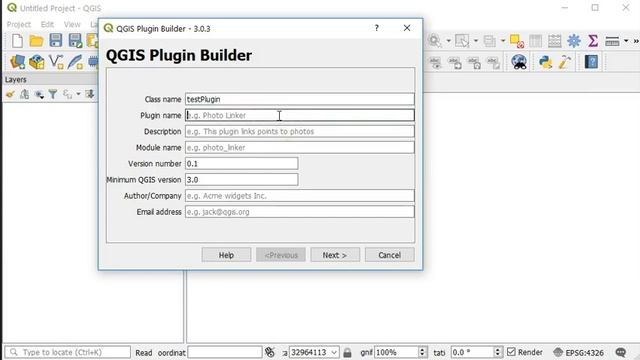Click the Help button in Plugin Builder

click(226, 255)
